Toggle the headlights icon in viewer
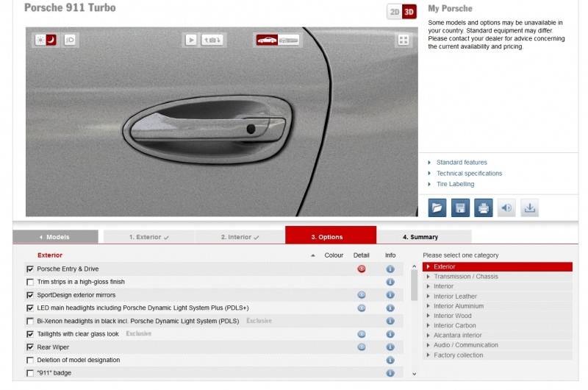The height and width of the screenshot is (390, 588). pyautogui.click(x=70, y=40)
